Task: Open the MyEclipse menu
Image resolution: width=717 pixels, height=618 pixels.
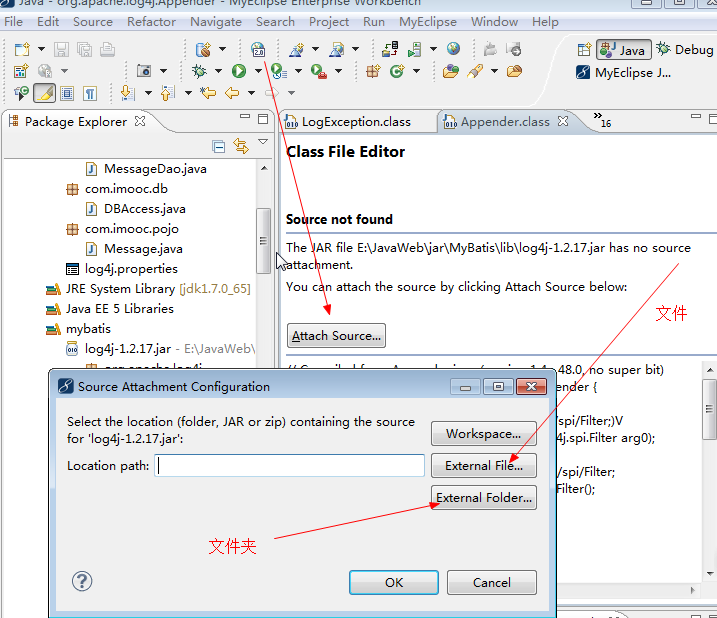Action: click(x=428, y=21)
